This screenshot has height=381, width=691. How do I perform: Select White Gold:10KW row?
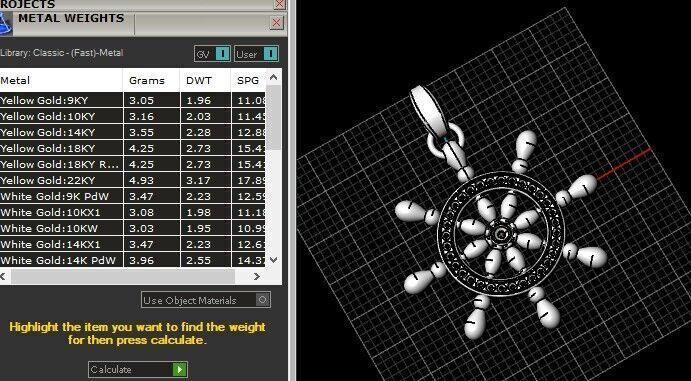(133, 228)
